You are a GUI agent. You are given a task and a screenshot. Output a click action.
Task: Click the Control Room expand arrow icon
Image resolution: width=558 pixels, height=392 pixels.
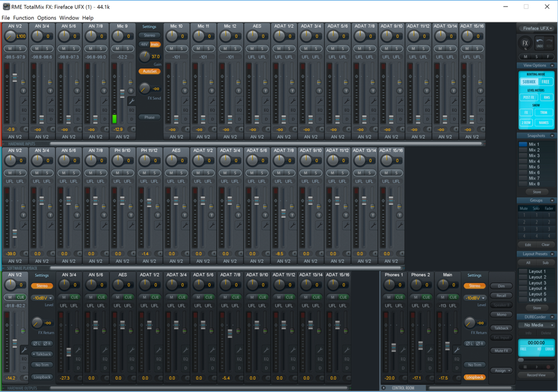384,388
